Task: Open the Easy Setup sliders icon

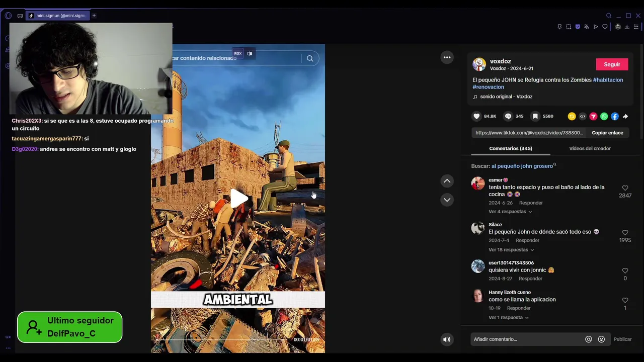Action: pos(636,27)
